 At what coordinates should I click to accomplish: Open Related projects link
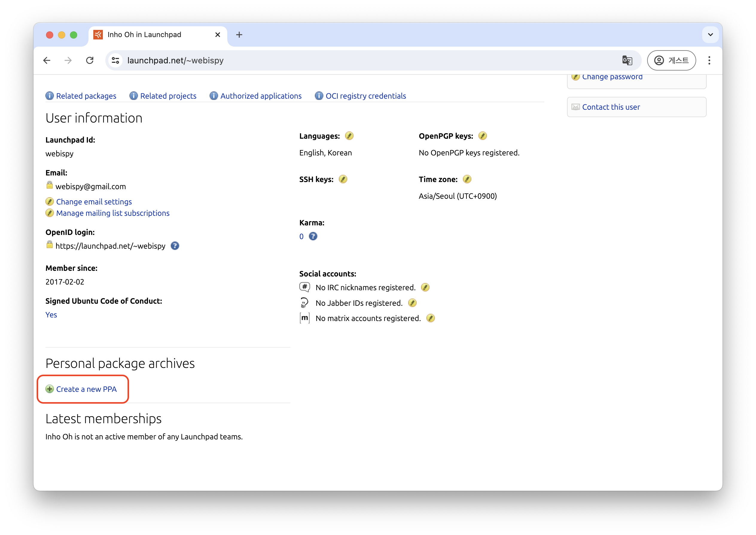[168, 96]
